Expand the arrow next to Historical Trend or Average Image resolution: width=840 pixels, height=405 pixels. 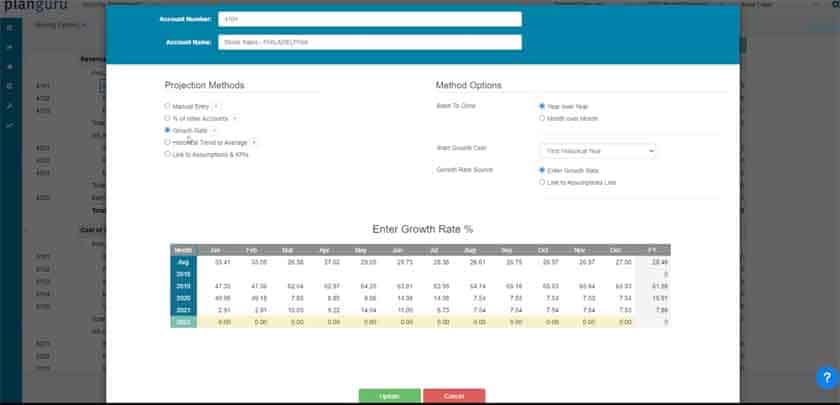point(254,142)
